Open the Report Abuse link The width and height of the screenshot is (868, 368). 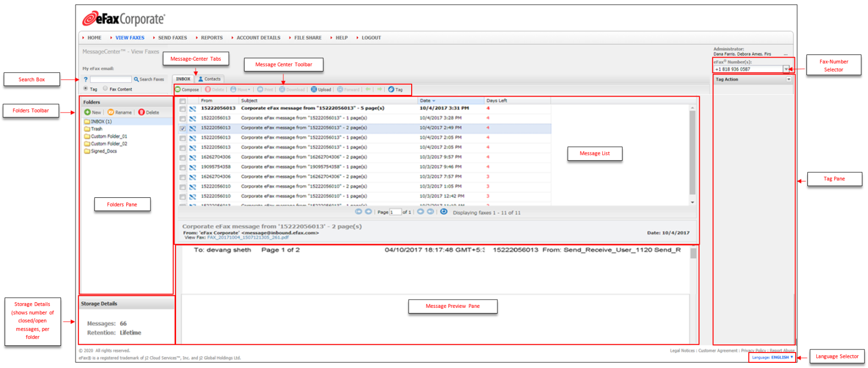point(782,351)
